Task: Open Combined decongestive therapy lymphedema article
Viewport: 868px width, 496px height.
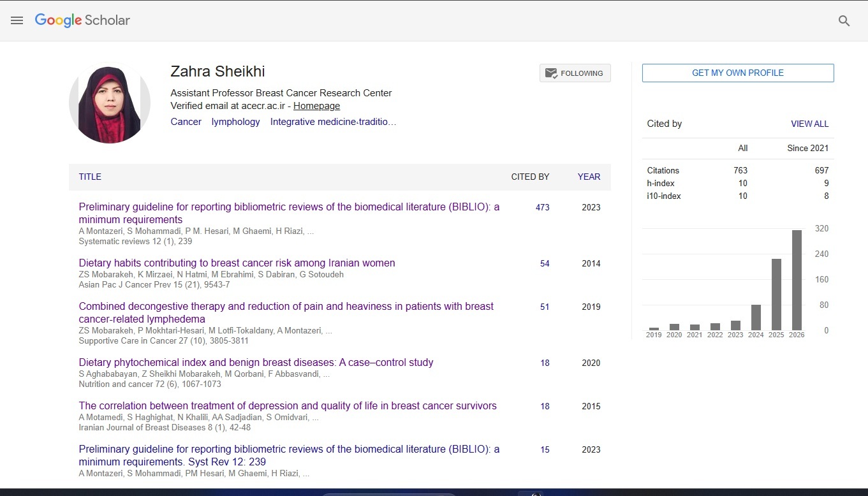Action: [x=286, y=312]
